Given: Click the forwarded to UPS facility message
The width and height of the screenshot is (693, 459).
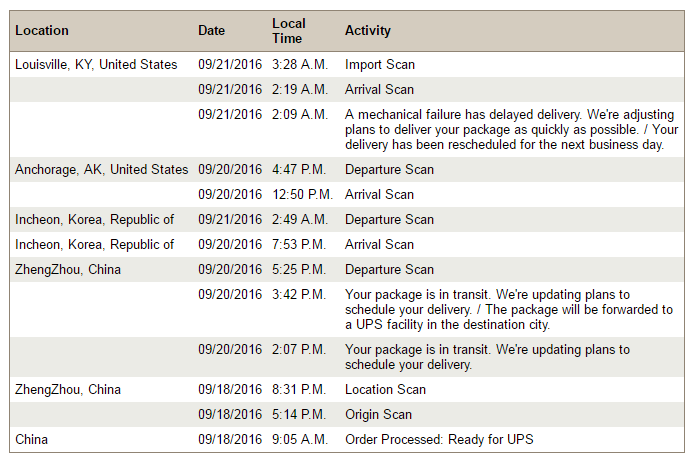Looking at the screenshot, I should pyautogui.click(x=509, y=309).
